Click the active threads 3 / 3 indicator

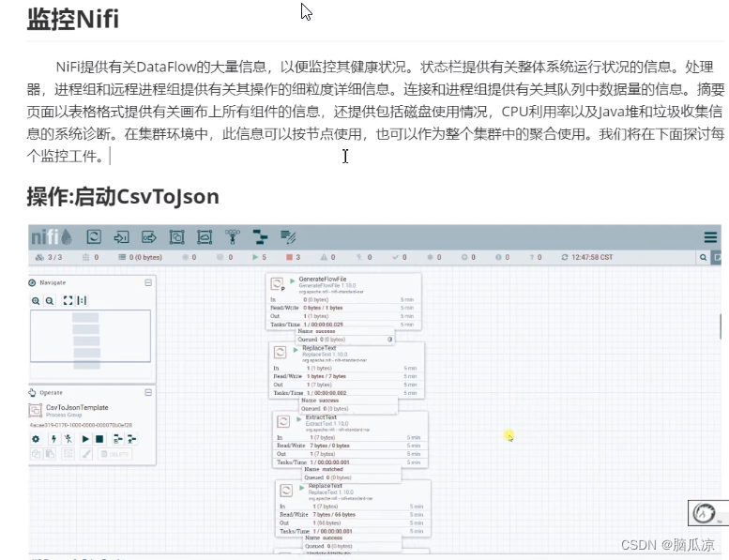tap(50, 257)
